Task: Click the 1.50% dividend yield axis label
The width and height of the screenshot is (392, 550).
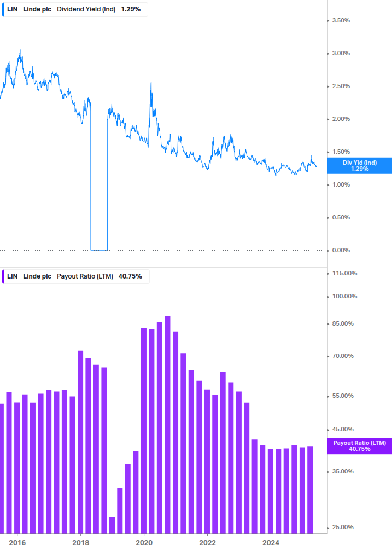Action: [341, 152]
